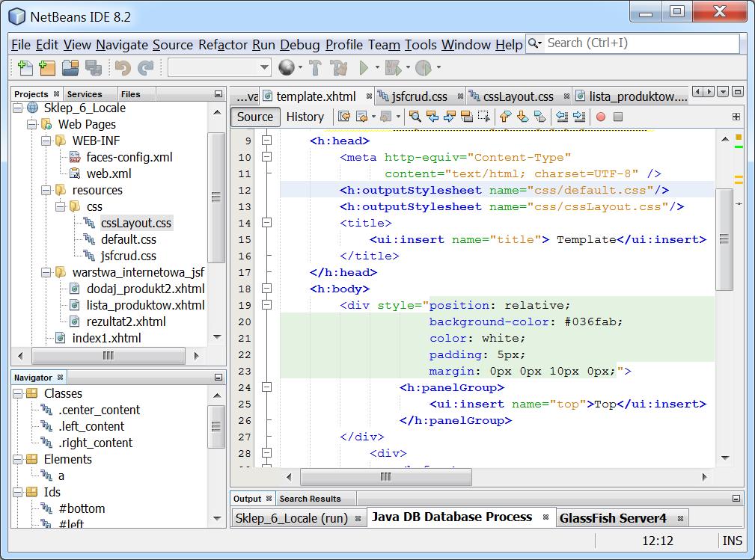Collapse the resources folder node
Viewport: 755px width, 560px height.
(46, 190)
